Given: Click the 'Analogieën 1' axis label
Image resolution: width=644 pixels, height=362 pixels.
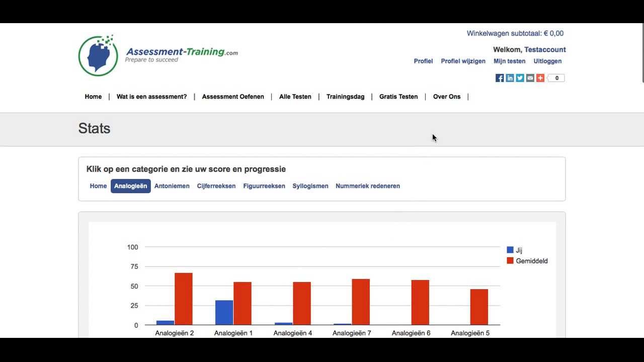Looking at the screenshot, I should click(x=233, y=333).
